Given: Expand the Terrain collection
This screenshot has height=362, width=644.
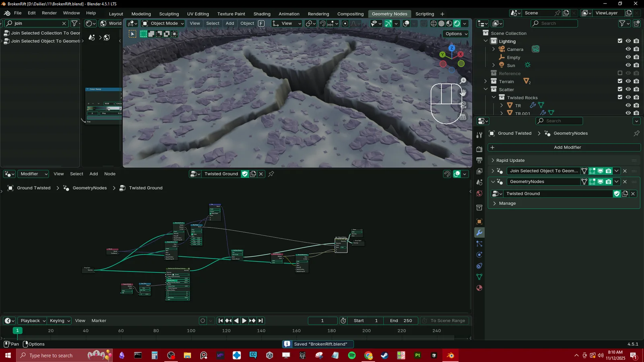Looking at the screenshot, I should pyautogui.click(x=485, y=81).
